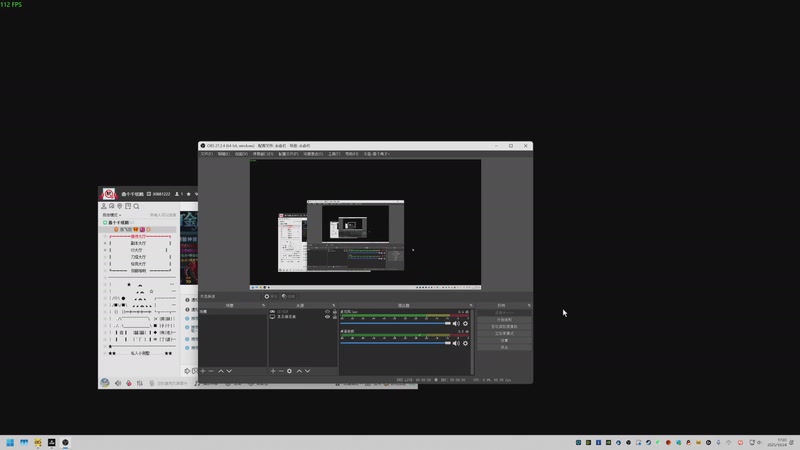Click the search magnifier icon in the chat window toolbar
Viewport: 800px width, 450px height.
[x=136, y=206]
